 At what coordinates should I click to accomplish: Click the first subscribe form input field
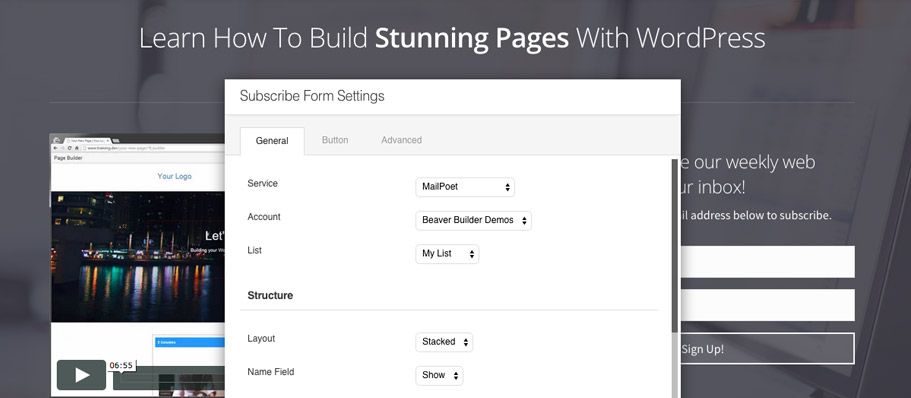[x=767, y=261]
